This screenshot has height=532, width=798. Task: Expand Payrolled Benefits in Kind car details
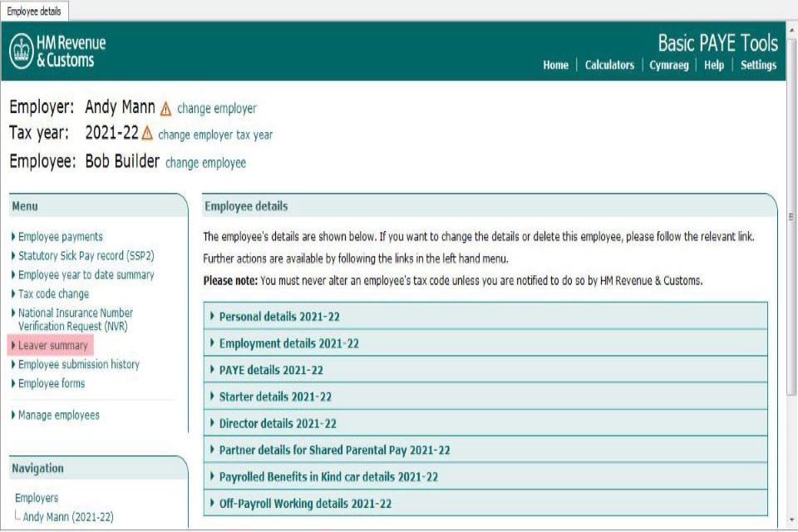(x=485, y=476)
